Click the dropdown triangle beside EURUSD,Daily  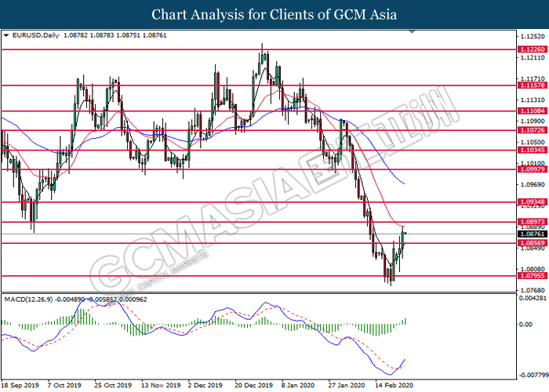coord(6,35)
